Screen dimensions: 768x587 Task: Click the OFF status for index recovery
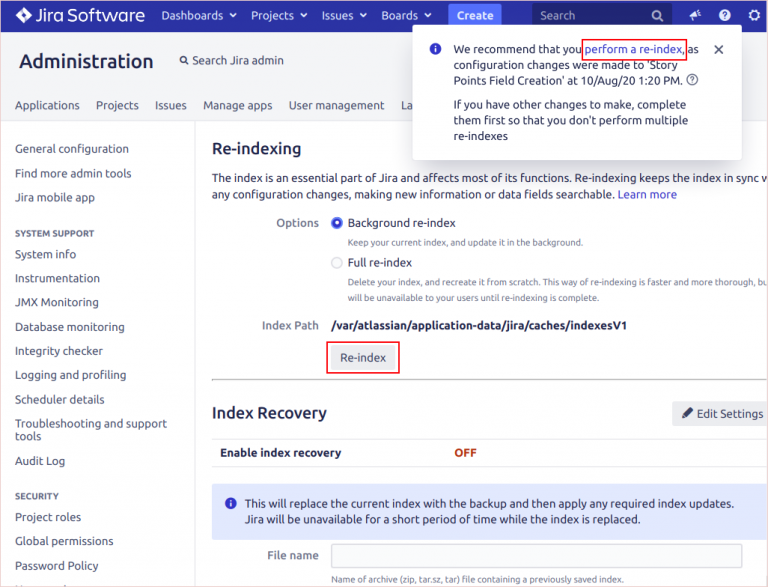pyautogui.click(x=465, y=453)
